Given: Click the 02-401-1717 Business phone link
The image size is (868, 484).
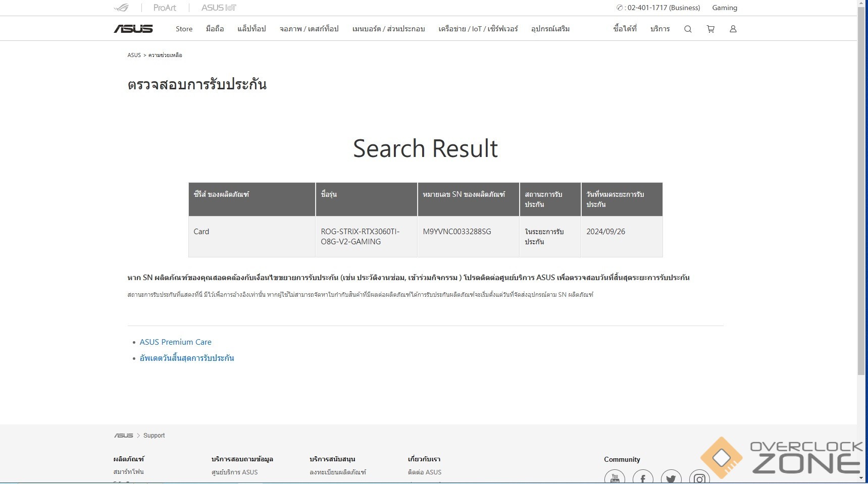Looking at the screenshot, I should tap(658, 8).
